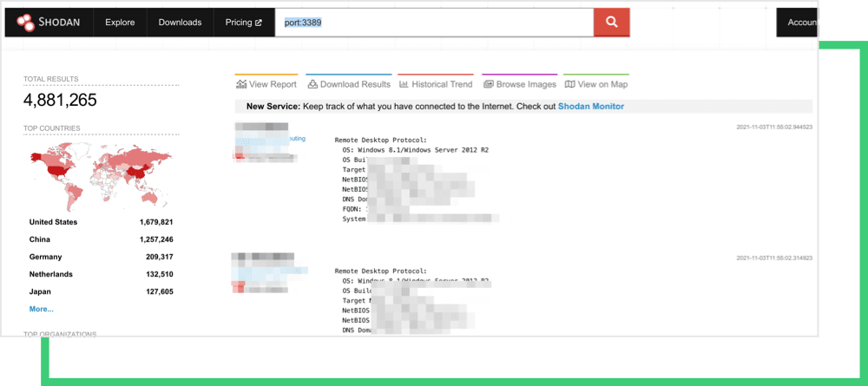Click the image icon beside Browse Images
This screenshot has height=386, width=868.
click(x=488, y=84)
